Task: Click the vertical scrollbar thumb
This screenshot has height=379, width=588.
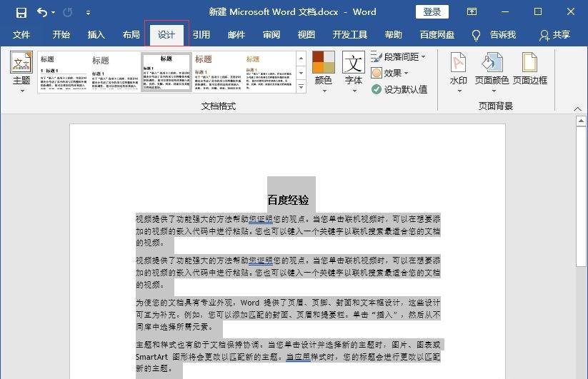Action: point(581,196)
